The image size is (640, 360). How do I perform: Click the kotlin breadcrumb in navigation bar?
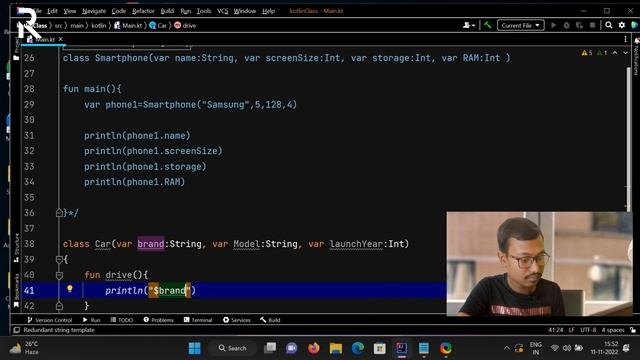(x=98, y=25)
